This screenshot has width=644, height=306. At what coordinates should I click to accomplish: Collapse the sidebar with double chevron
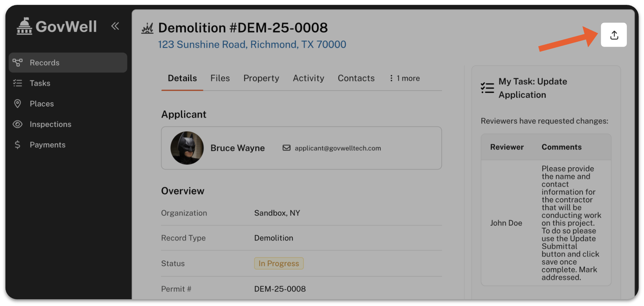coord(115,26)
